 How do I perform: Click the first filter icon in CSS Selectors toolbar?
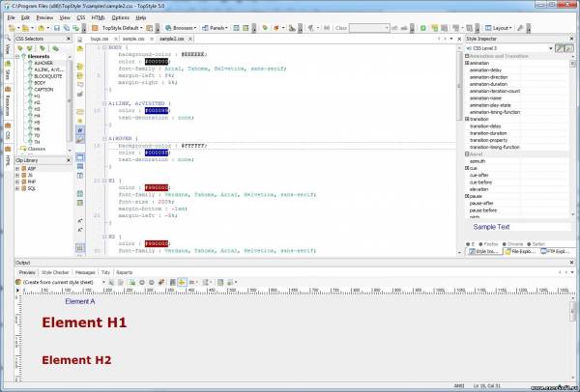tap(20, 48)
